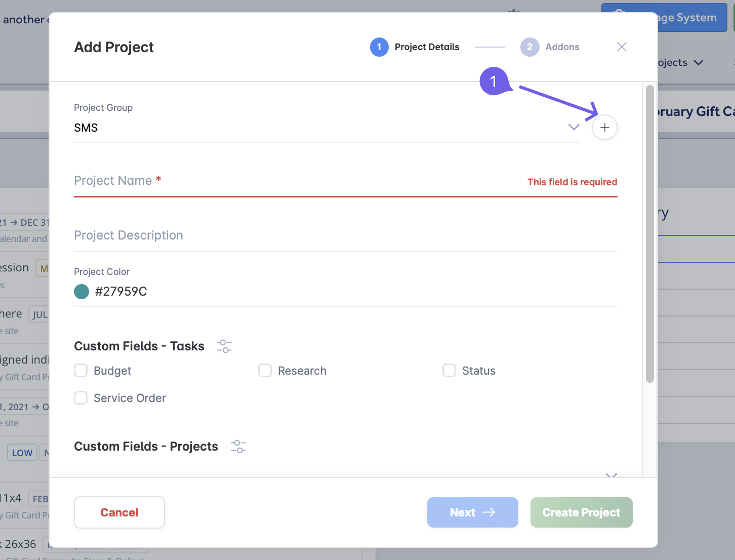Screen dimensions: 735x560
Task: Enable the Budget custom field checkbox
Action: point(81,371)
